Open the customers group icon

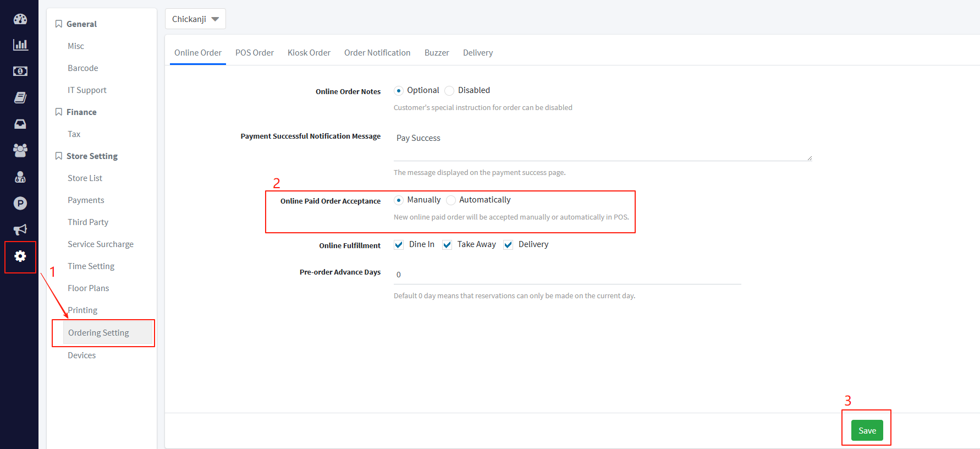pos(20,150)
